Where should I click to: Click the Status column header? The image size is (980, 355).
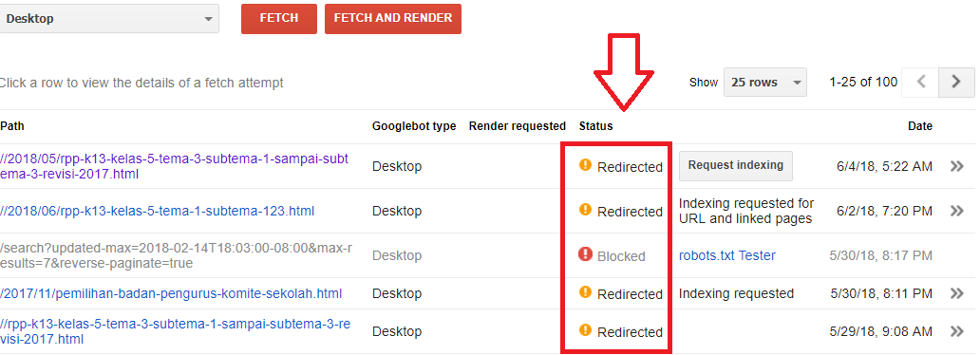(595, 126)
